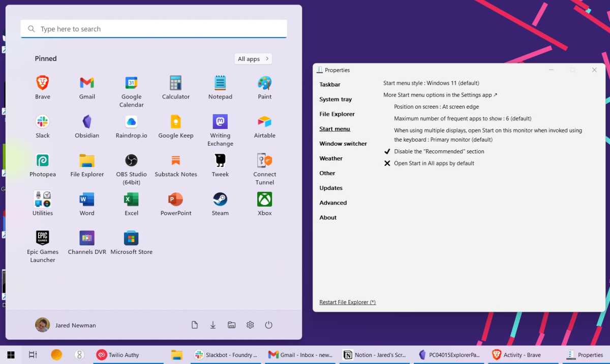Image resolution: width=610 pixels, height=364 pixels.
Task: Launch Gmail pinned app
Action: [x=87, y=87]
